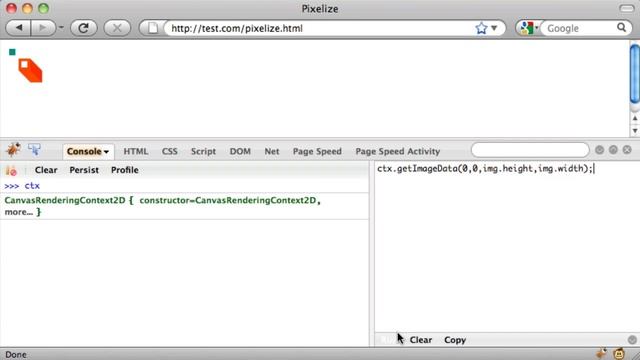Click the page scrollbar down arrow
The height and width of the screenshot is (360, 640).
click(x=635, y=131)
